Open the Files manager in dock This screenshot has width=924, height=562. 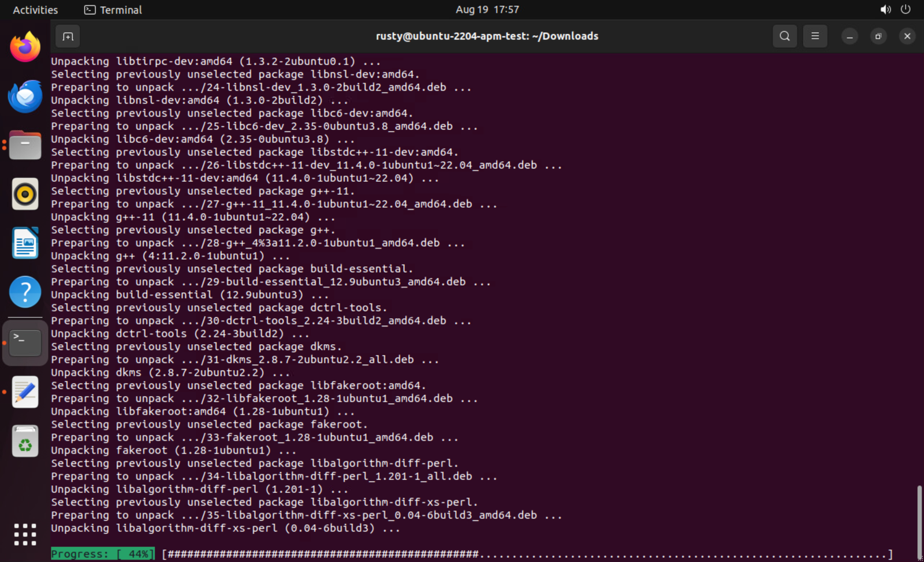(x=25, y=145)
